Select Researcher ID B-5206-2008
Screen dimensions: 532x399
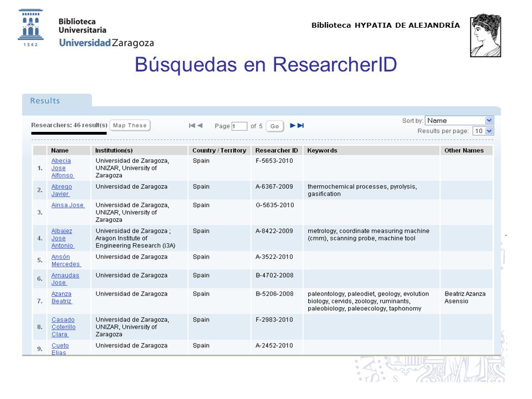pyautogui.click(x=274, y=294)
